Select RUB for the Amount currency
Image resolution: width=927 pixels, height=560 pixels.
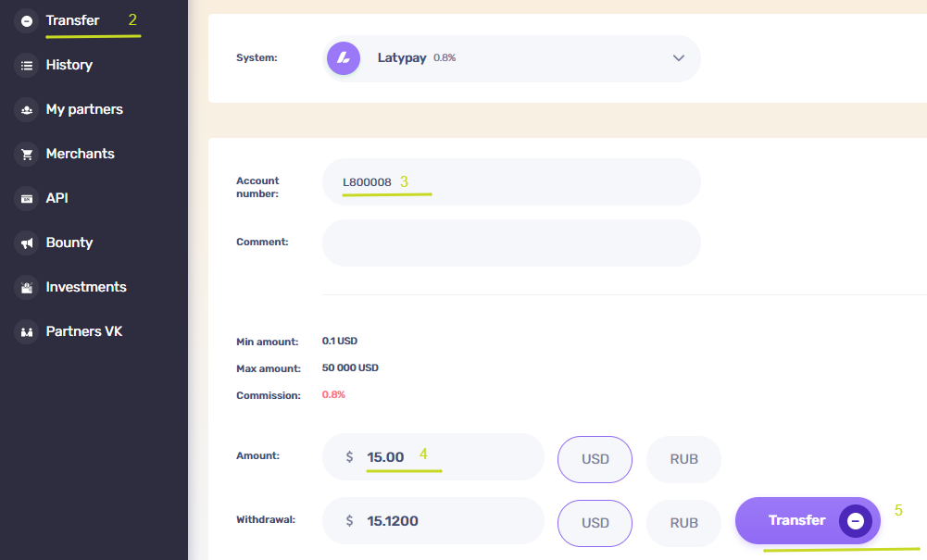(x=683, y=459)
